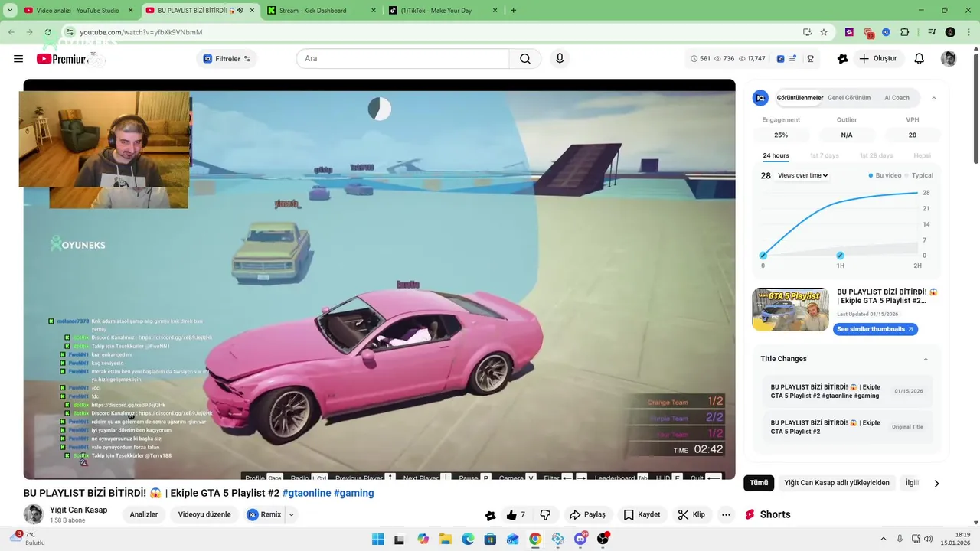Click the Klip clip button

point(691,515)
